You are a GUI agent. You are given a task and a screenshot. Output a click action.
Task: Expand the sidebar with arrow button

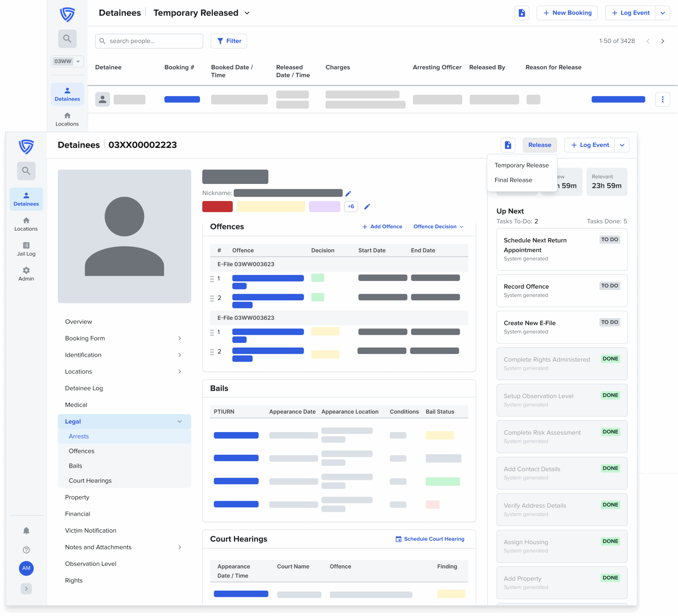26,588
